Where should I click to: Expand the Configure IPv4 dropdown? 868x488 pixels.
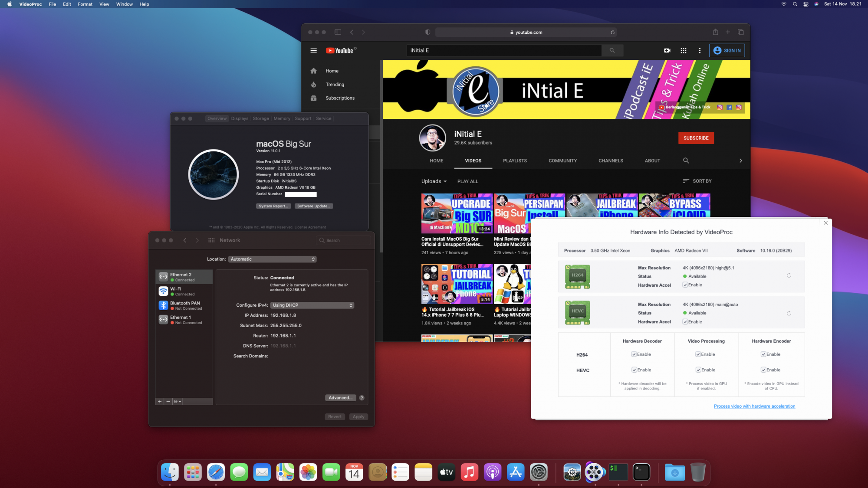tap(312, 305)
